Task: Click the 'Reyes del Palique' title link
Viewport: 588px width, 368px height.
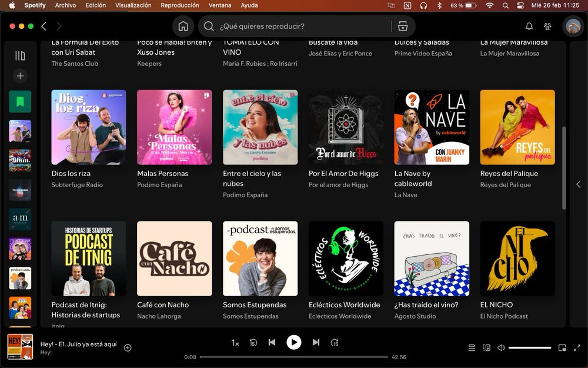Action: coord(509,174)
